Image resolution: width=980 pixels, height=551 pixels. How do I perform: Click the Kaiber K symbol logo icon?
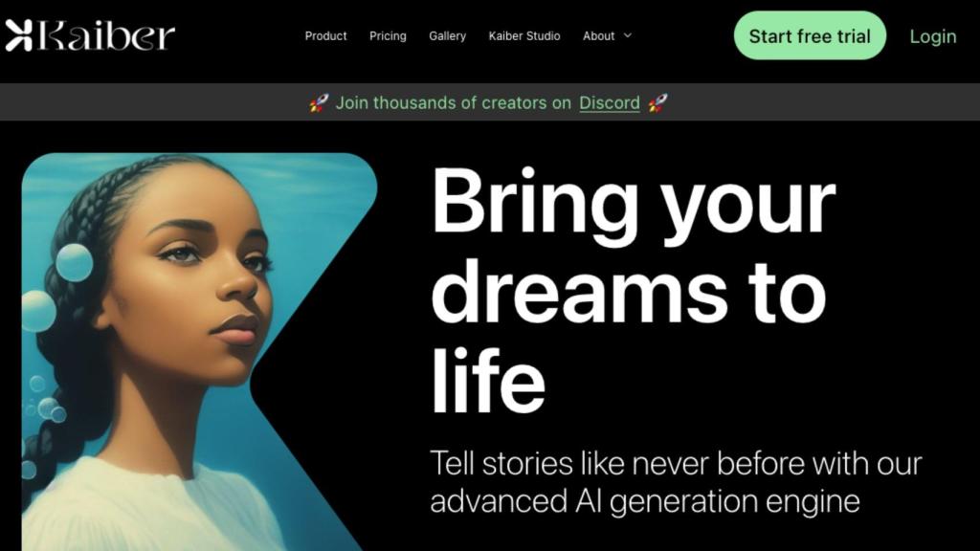pyautogui.click(x=19, y=35)
